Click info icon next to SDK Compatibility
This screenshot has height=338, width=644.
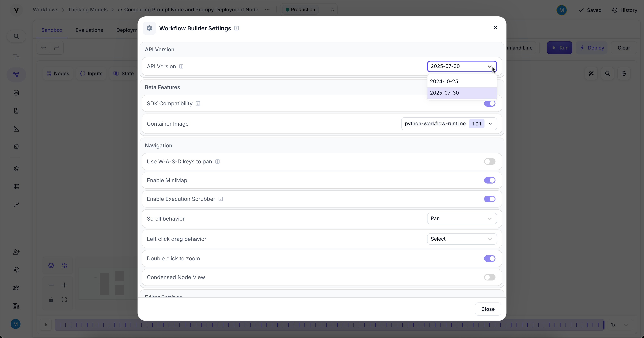[198, 104]
